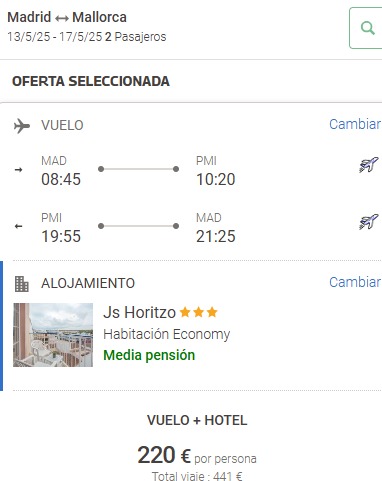The image size is (382, 481).
Task: Click the Madrid ↔ Mallorca route title
Action: (67, 17)
